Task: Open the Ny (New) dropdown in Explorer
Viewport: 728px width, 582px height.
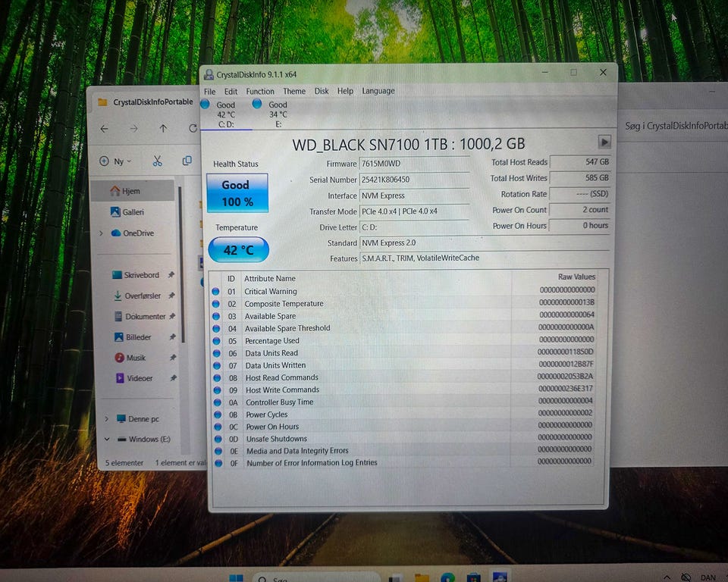Action: tap(115, 161)
